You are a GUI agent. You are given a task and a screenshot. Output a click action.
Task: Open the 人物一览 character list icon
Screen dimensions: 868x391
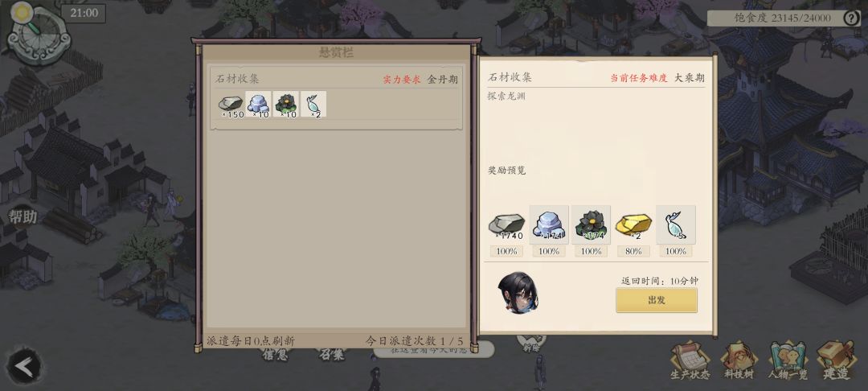[x=787, y=361]
